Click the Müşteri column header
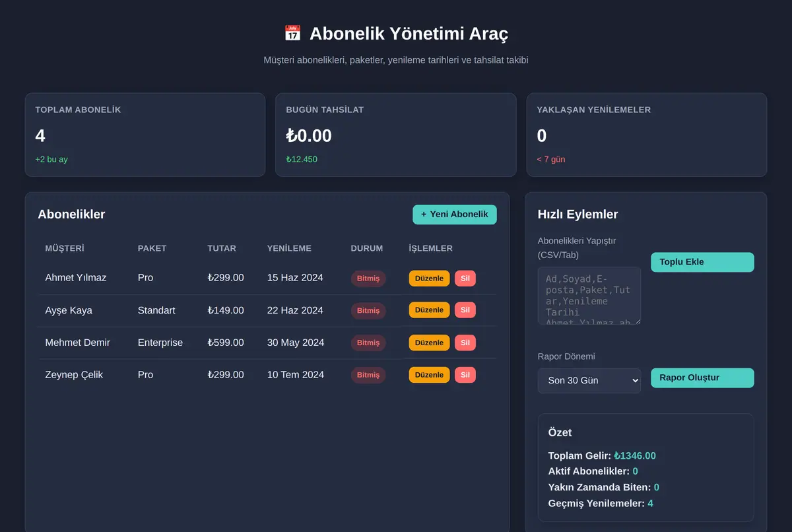 coord(65,248)
